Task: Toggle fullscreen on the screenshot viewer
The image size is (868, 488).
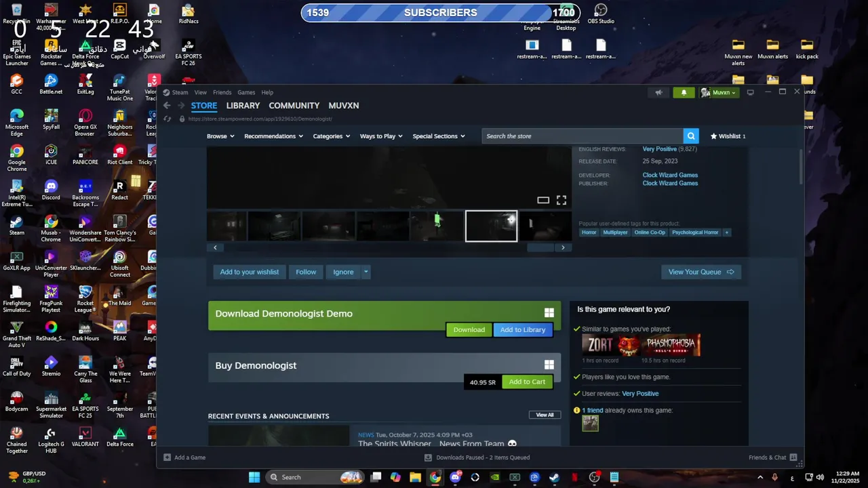Action: 561,200
